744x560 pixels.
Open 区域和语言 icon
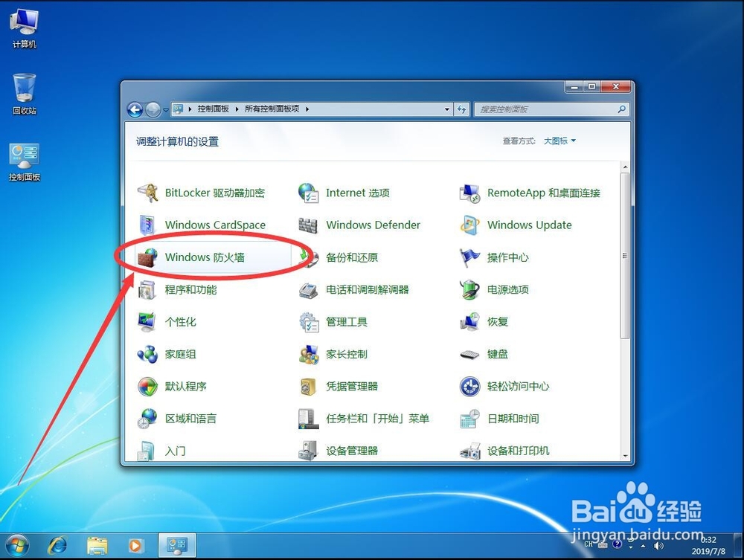pyautogui.click(x=148, y=419)
